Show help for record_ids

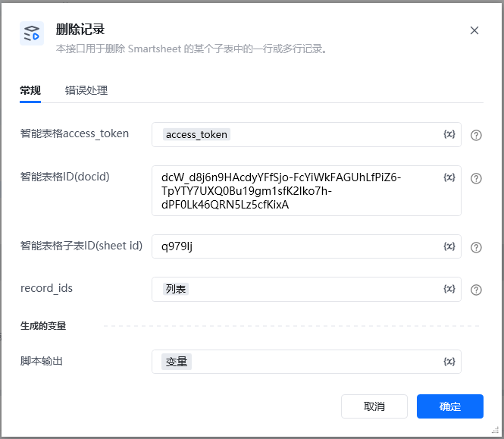click(476, 290)
